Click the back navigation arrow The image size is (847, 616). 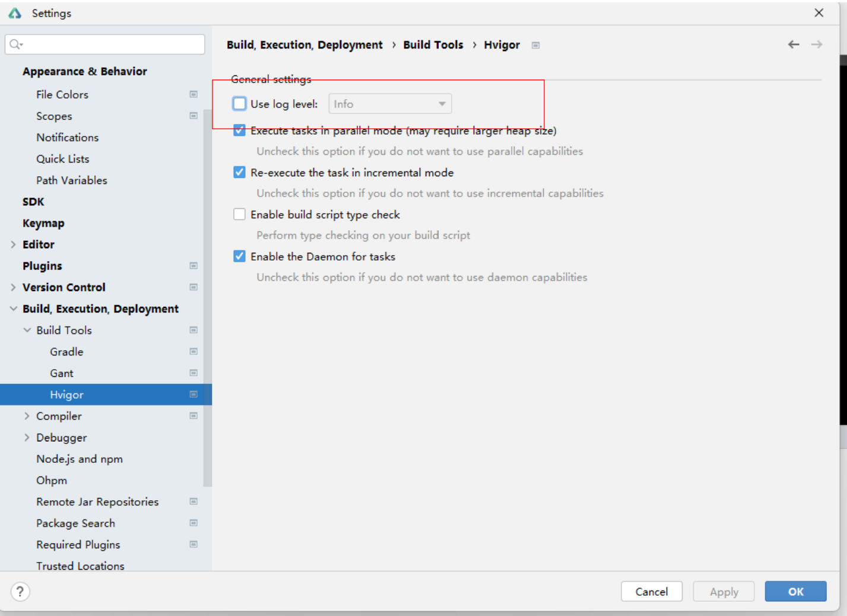(794, 45)
